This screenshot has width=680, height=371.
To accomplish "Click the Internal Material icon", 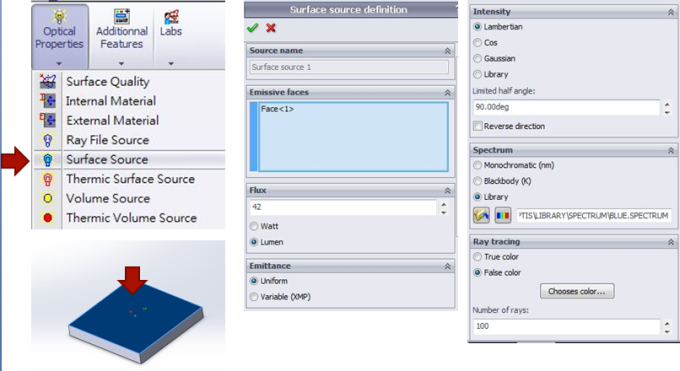I will (48, 101).
